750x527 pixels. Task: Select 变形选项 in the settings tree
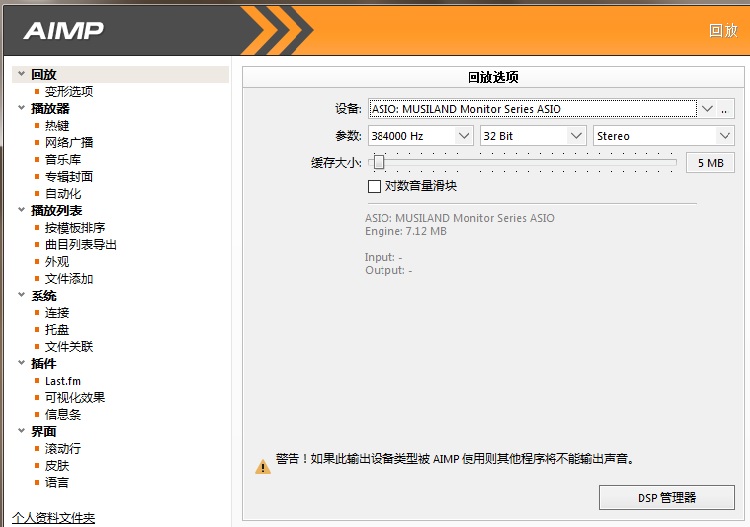68,92
